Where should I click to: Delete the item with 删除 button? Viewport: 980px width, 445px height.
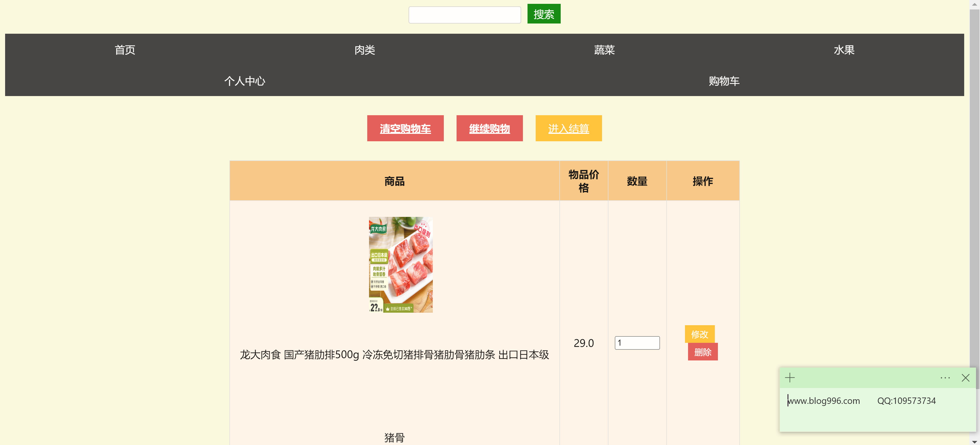[x=703, y=352]
